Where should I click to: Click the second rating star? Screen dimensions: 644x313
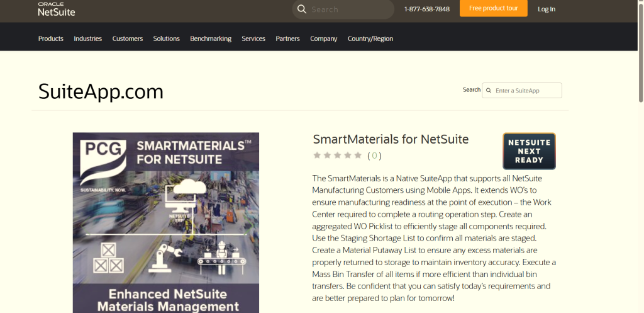(327, 156)
